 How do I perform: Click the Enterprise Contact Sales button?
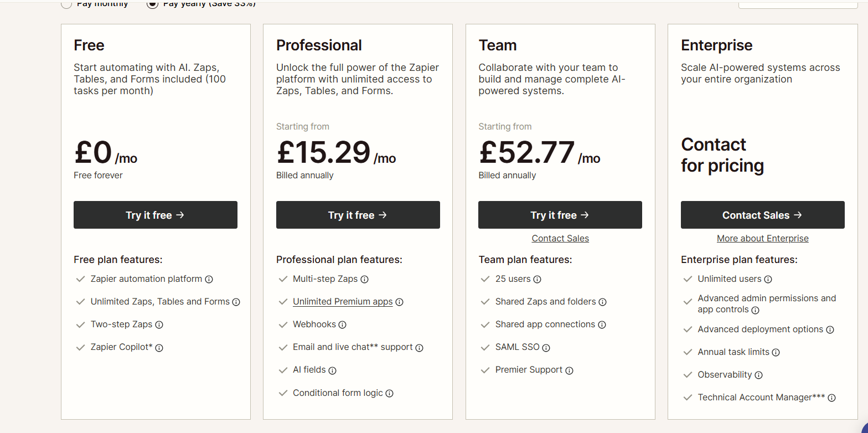point(762,215)
